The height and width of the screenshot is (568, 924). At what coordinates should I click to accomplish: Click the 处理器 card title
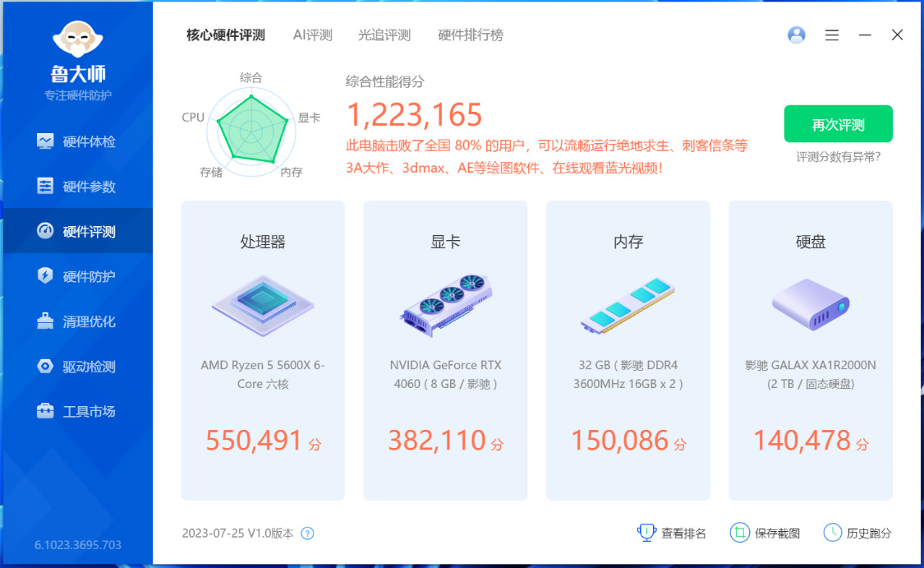(263, 242)
